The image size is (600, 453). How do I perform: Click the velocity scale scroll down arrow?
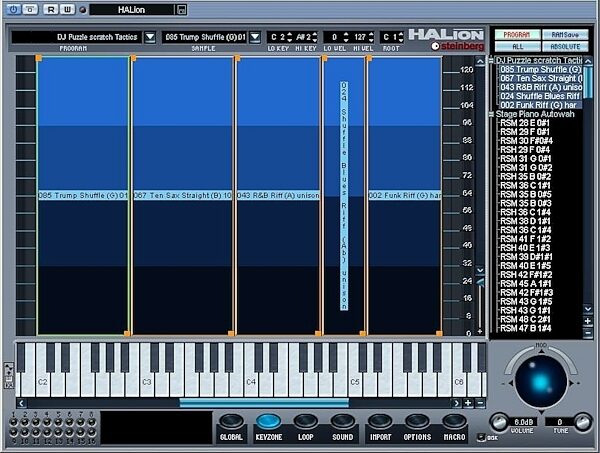[x=480, y=270]
